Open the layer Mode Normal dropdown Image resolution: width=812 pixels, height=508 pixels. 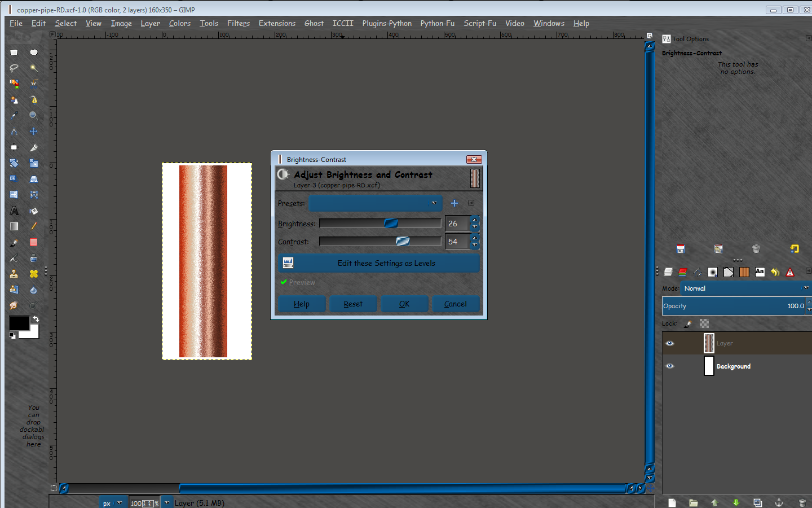click(x=745, y=288)
